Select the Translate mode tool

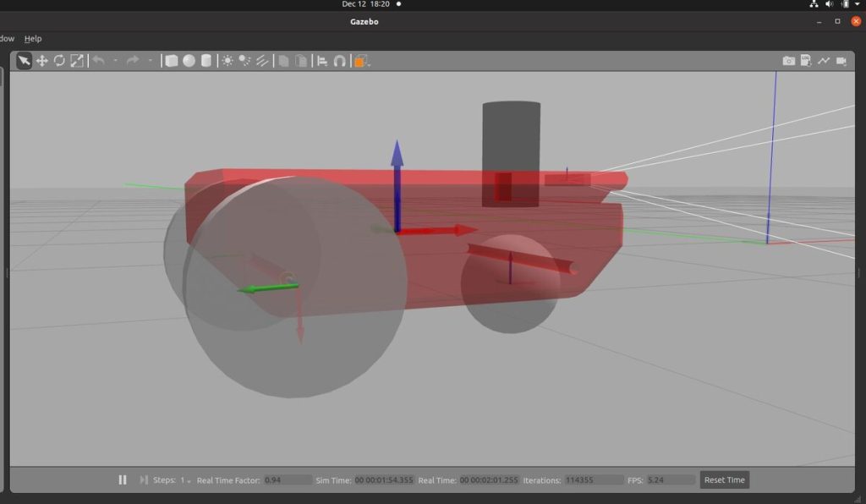click(x=41, y=60)
